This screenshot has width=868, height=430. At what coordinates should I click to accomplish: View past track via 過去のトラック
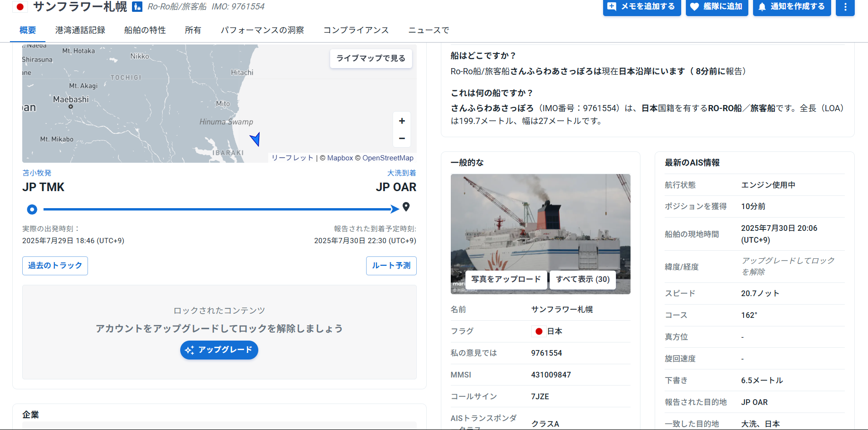click(55, 266)
